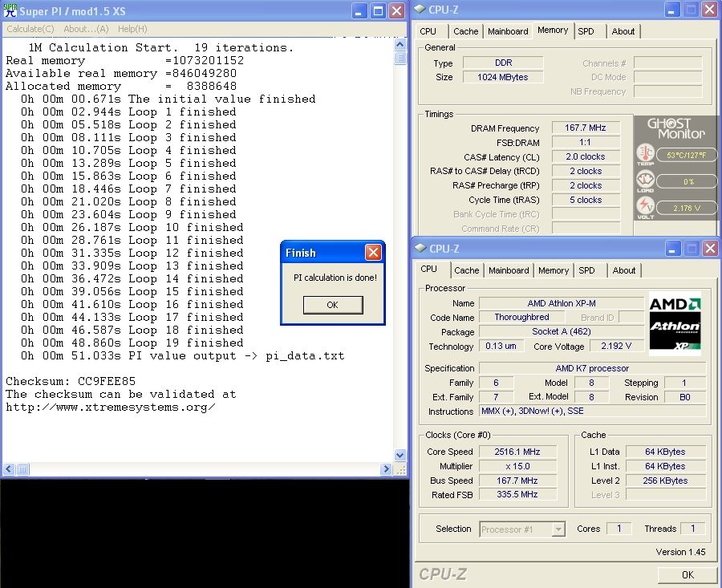Image resolution: width=722 pixels, height=588 pixels.
Task: Open the Calculate(C) menu
Action: pos(30,29)
